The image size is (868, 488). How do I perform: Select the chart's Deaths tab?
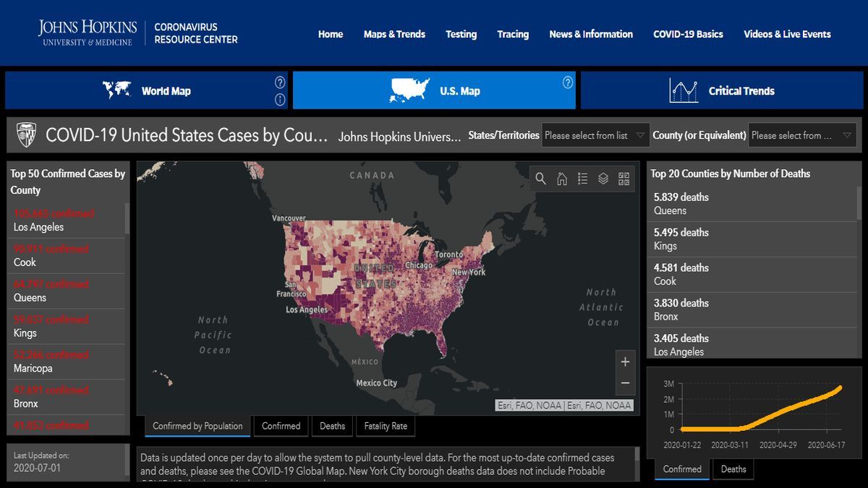[733, 468]
